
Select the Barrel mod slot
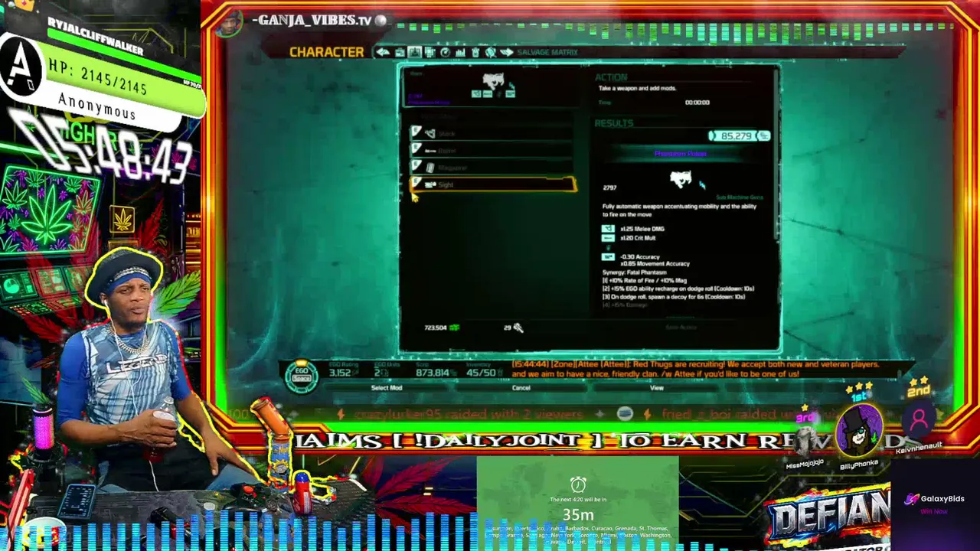(x=492, y=151)
